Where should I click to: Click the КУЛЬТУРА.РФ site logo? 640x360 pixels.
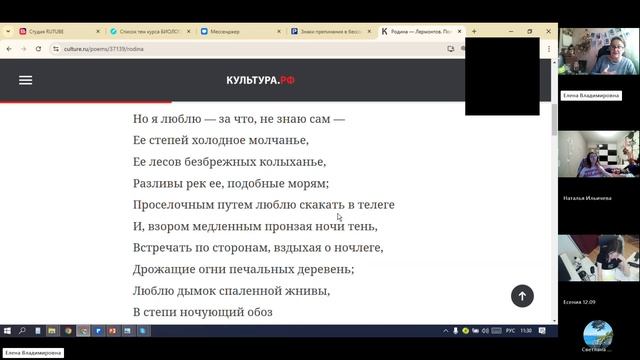click(260, 80)
